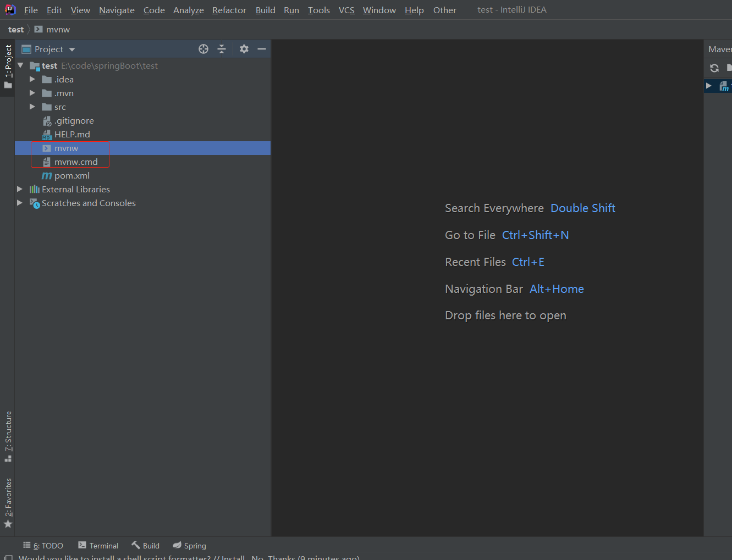Open the Run menu

(x=291, y=10)
